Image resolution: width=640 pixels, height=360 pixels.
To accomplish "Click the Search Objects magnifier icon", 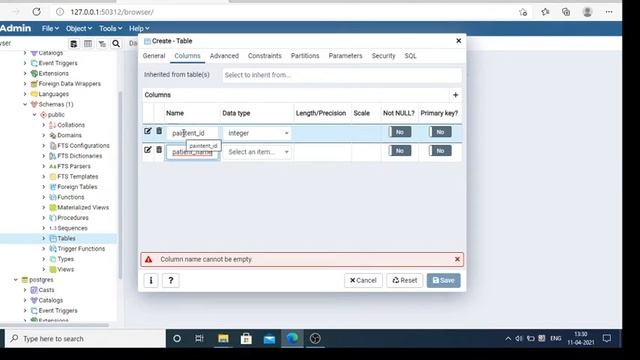I will click(x=116, y=44).
